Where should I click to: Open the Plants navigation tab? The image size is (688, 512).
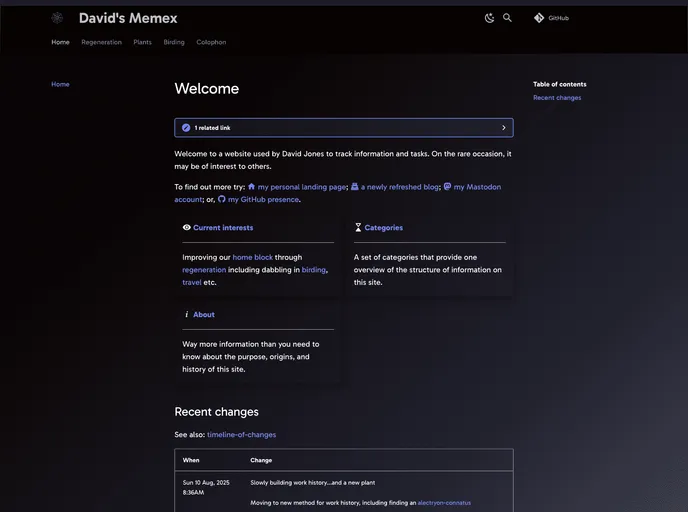(143, 42)
